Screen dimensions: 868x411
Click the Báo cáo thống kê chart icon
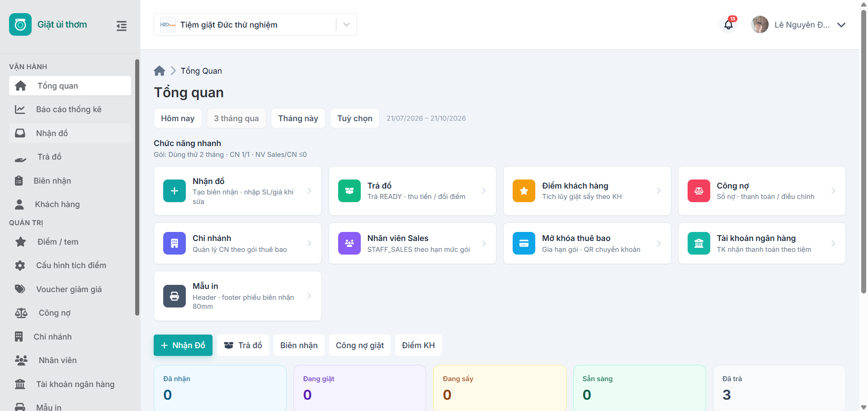[20, 109]
